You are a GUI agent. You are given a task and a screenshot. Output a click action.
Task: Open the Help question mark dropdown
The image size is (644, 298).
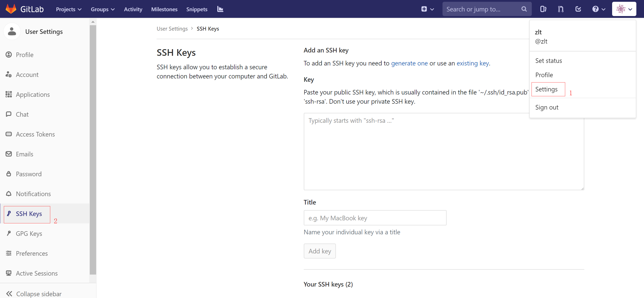coord(598,9)
